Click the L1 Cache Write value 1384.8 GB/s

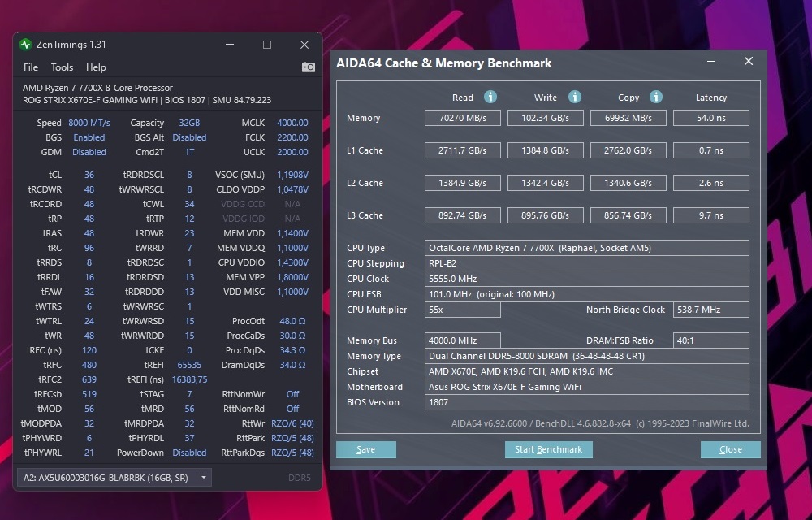546,150
